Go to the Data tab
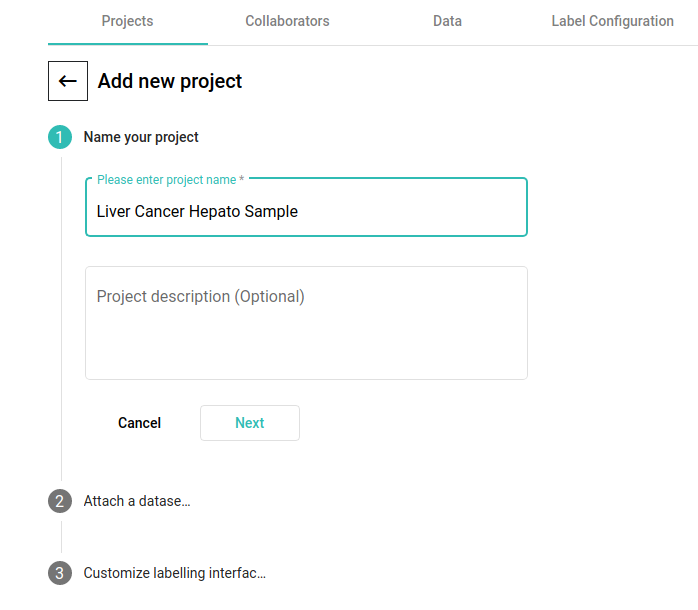The image size is (698, 610). point(447,21)
